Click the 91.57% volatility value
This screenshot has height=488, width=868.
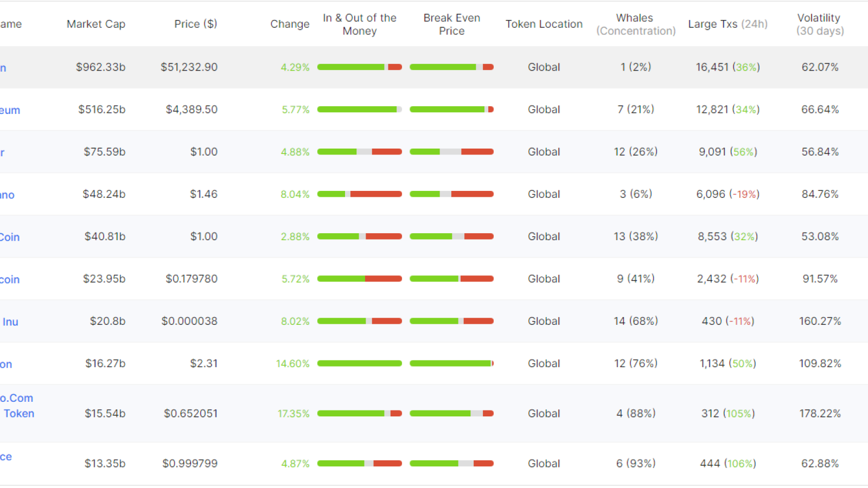[x=820, y=279]
